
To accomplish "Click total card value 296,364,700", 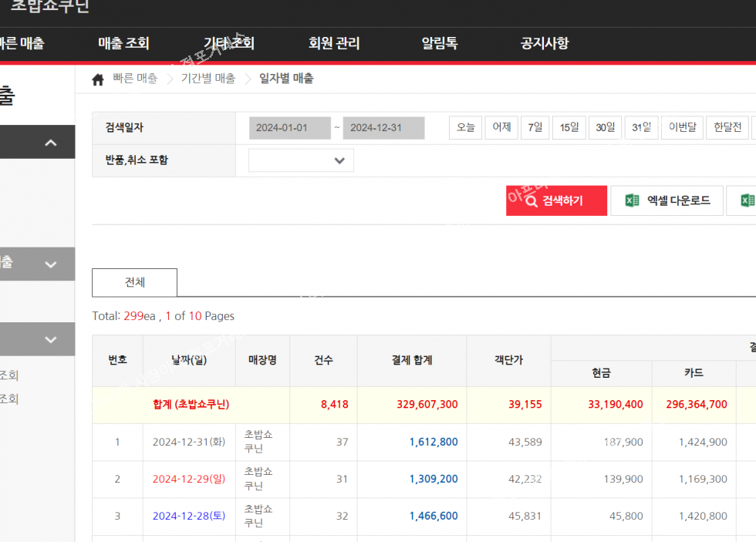I will coord(696,405).
